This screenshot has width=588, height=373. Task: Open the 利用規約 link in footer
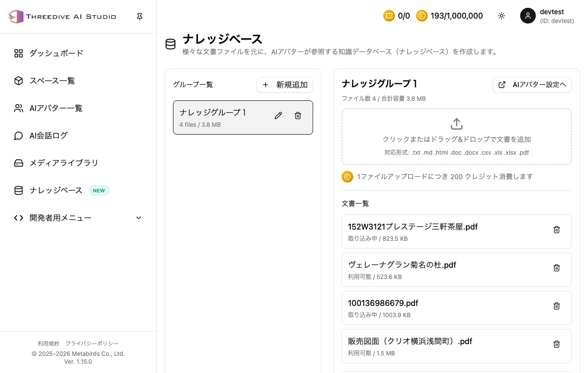click(49, 344)
